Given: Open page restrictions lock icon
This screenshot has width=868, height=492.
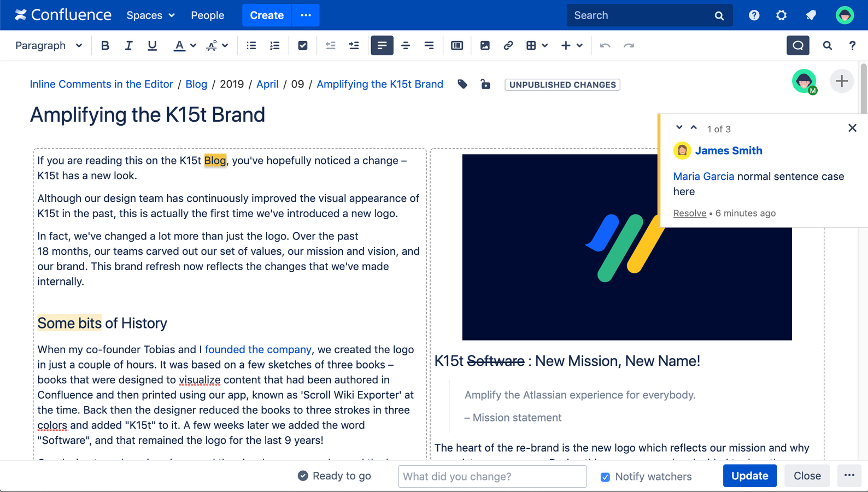Looking at the screenshot, I should [485, 84].
